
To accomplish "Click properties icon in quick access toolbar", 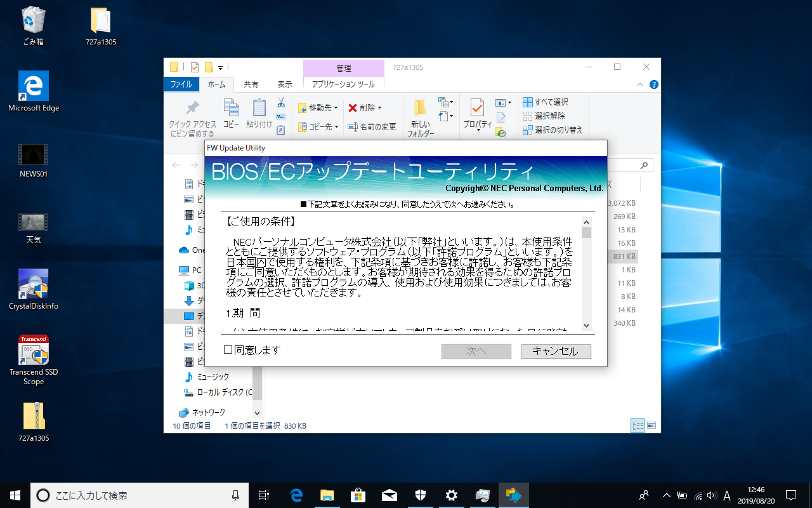I will (195, 67).
